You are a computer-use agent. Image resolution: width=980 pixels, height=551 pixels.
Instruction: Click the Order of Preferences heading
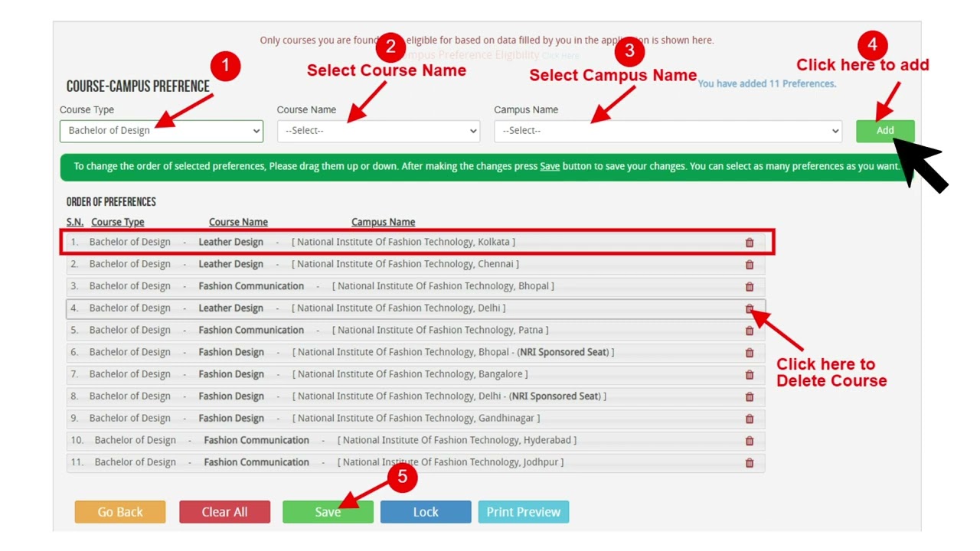pos(111,202)
